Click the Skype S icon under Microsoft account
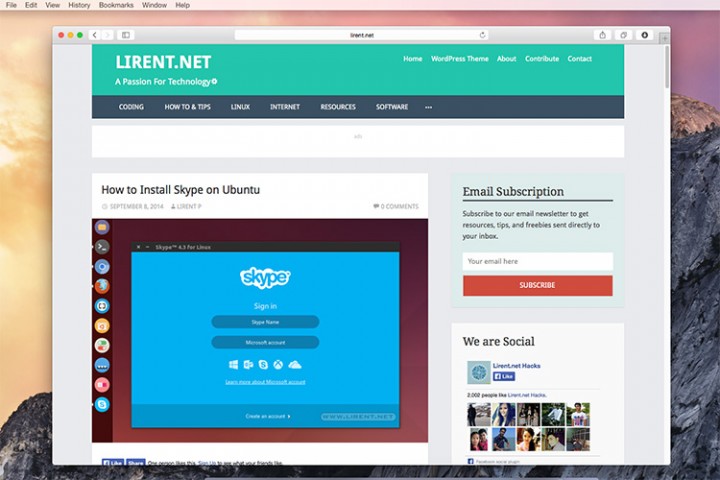 tap(263, 365)
